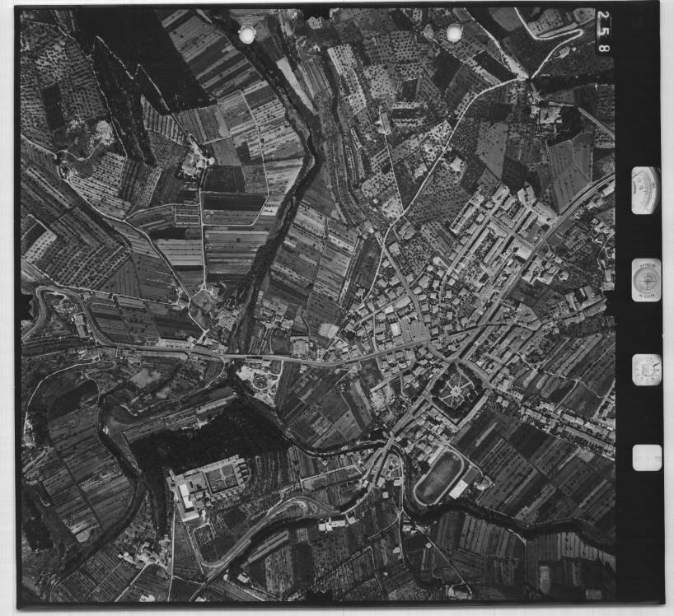The width and height of the screenshot is (674, 616).
Task: Click the frame number 258 label
Action: tap(605, 30)
